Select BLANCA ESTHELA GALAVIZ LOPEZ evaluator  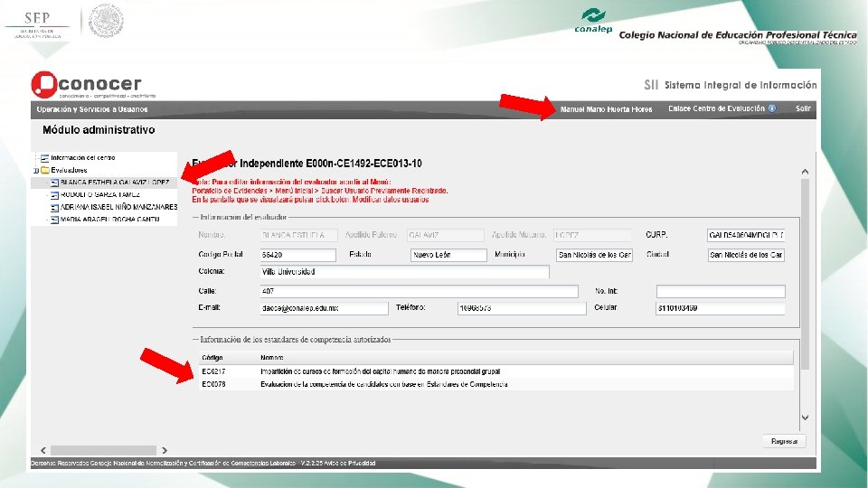tap(115, 183)
